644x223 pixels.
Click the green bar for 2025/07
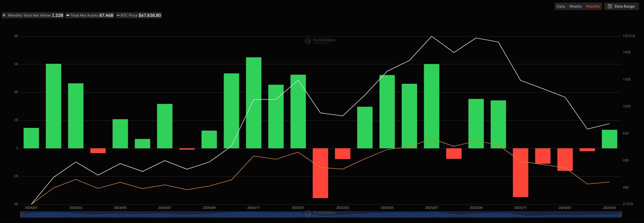431,106
